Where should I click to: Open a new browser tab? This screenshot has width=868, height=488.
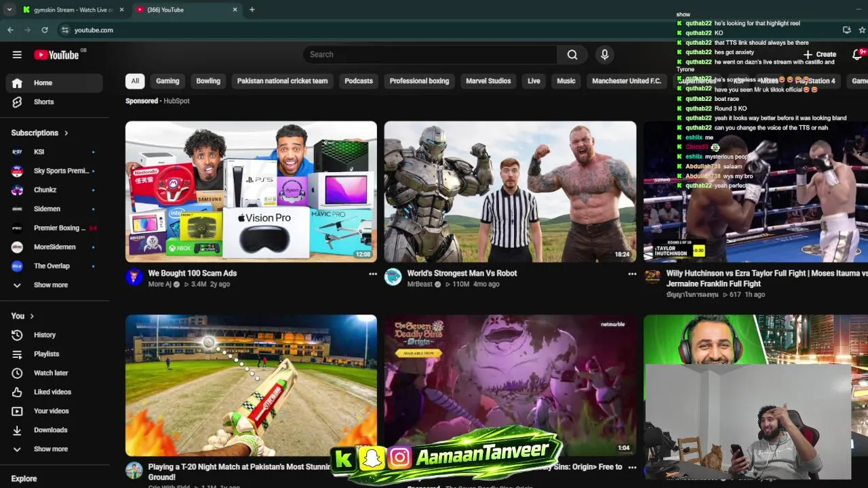pos(252,9)
